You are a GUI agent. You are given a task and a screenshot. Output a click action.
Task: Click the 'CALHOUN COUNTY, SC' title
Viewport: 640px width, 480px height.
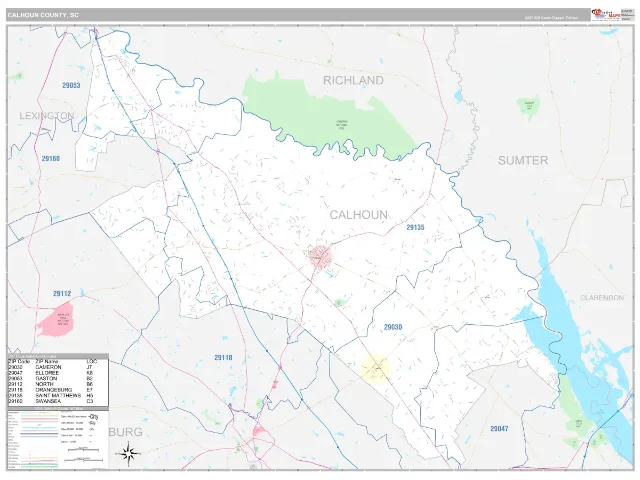43,15
